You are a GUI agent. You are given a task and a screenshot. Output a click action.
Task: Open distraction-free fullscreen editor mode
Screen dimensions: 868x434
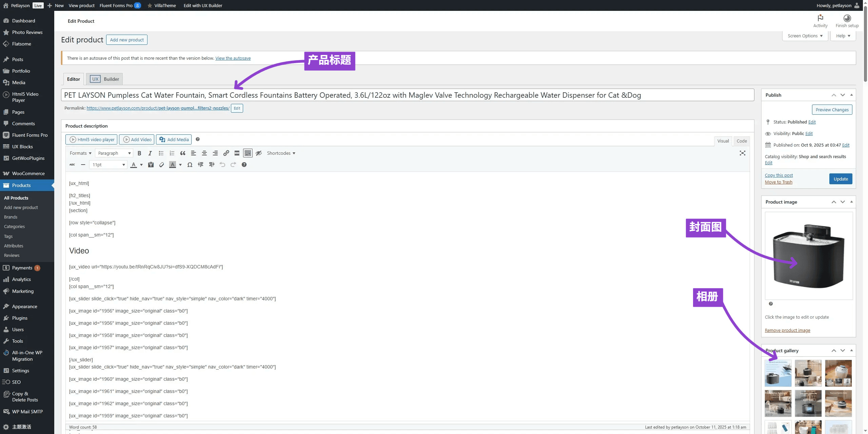[742, 153]
